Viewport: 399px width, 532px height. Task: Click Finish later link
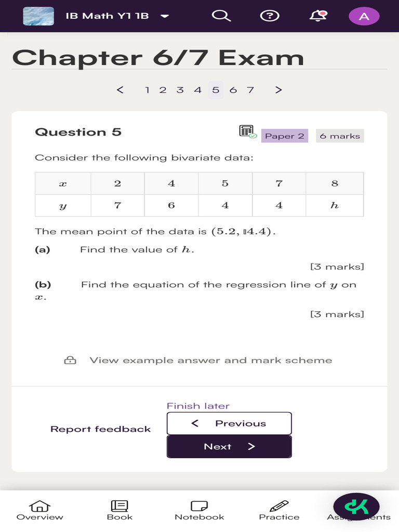(198, 406)
